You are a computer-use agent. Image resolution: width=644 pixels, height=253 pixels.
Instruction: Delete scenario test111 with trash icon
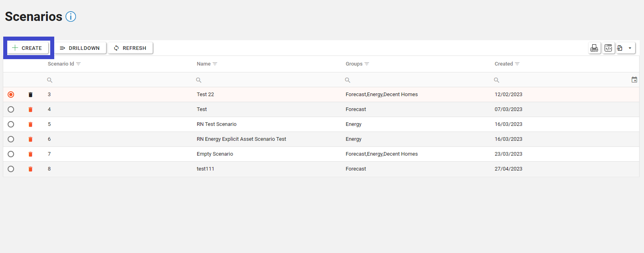tap(31, 169)
